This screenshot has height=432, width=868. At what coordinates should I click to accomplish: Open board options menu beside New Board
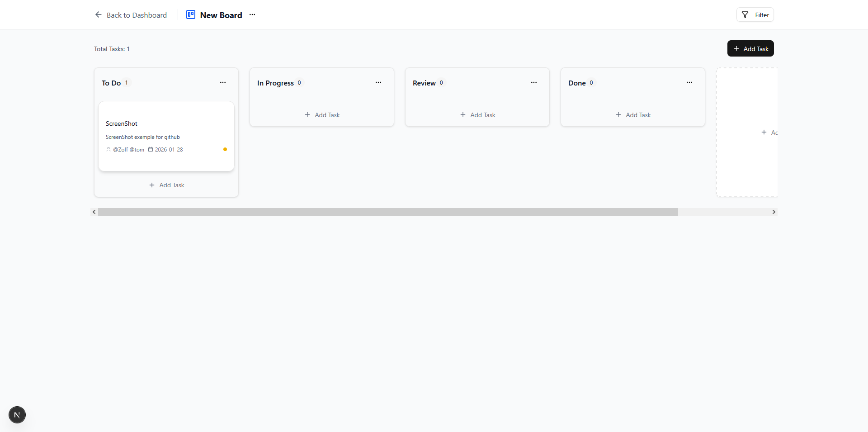252,14
